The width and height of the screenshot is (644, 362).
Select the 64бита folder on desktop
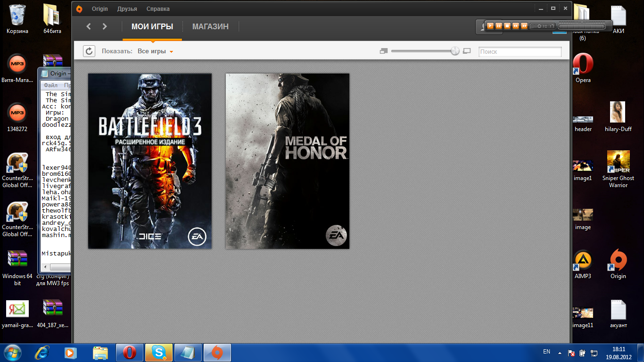pyautogui.click(x=52, y=19)
